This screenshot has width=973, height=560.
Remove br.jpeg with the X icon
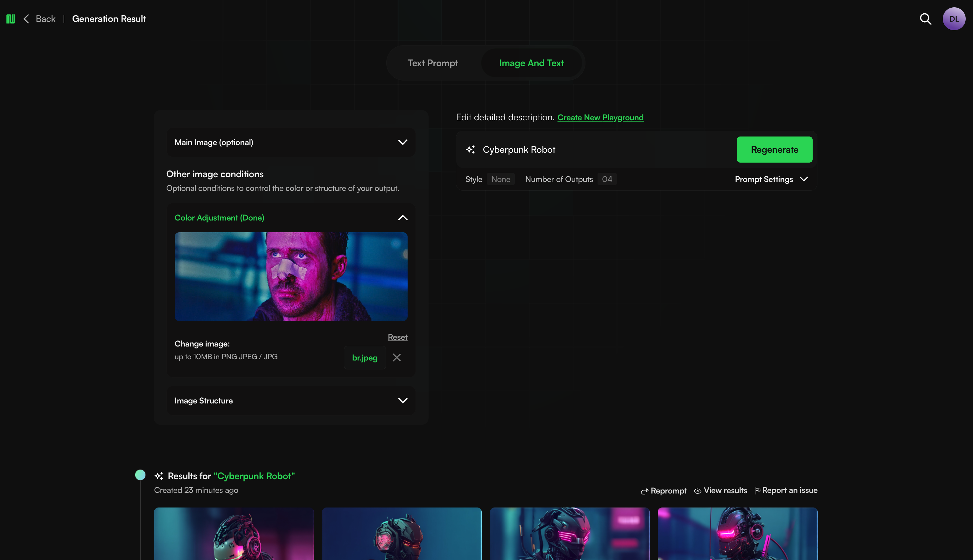(x=396, y=358)
